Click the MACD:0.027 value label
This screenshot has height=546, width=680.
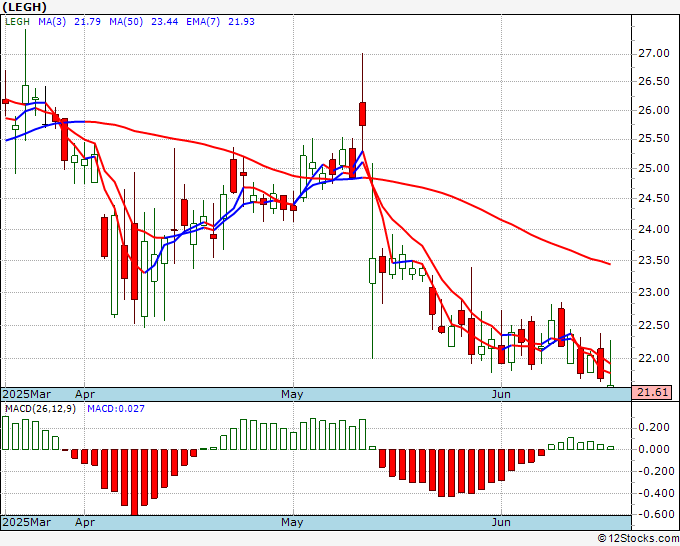tap(116, 409)
